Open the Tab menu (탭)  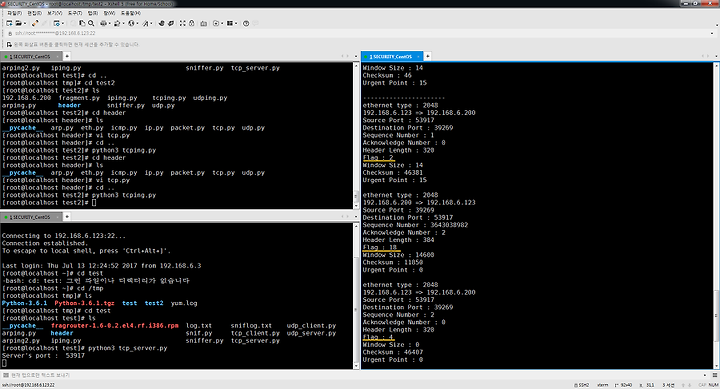[x=93, y=13]
